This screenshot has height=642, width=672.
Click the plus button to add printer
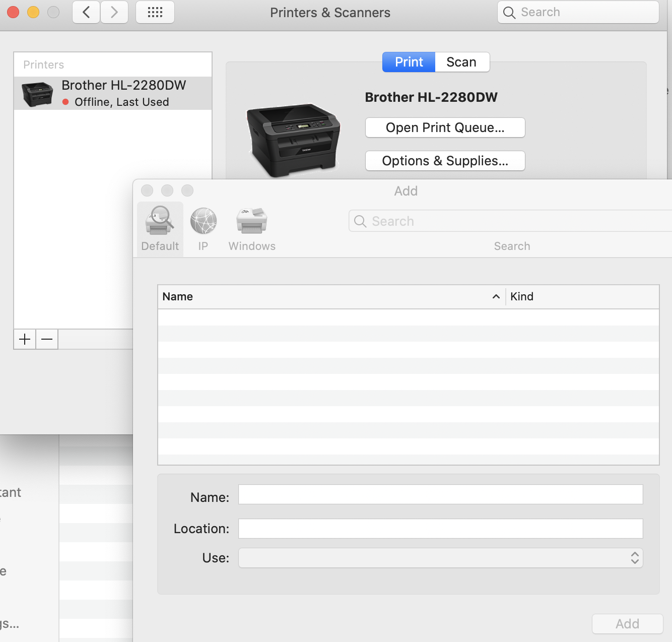coord(25,340)
